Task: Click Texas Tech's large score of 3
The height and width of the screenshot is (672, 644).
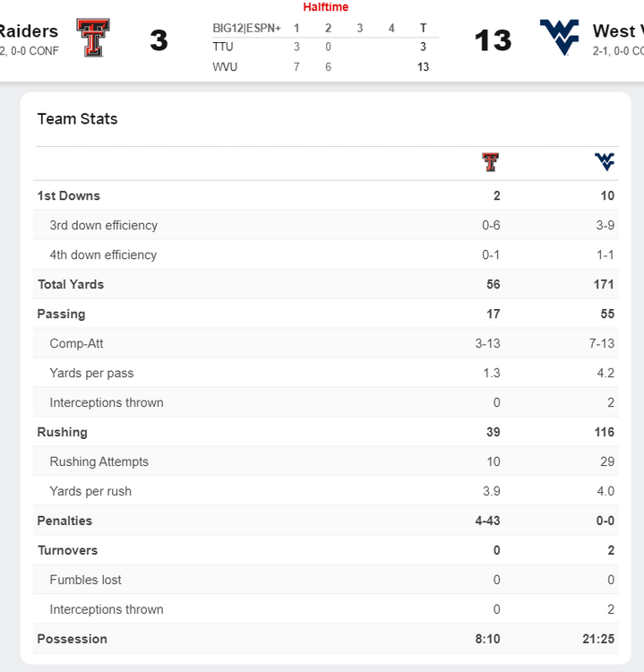Action: click(x=159, y=40)
